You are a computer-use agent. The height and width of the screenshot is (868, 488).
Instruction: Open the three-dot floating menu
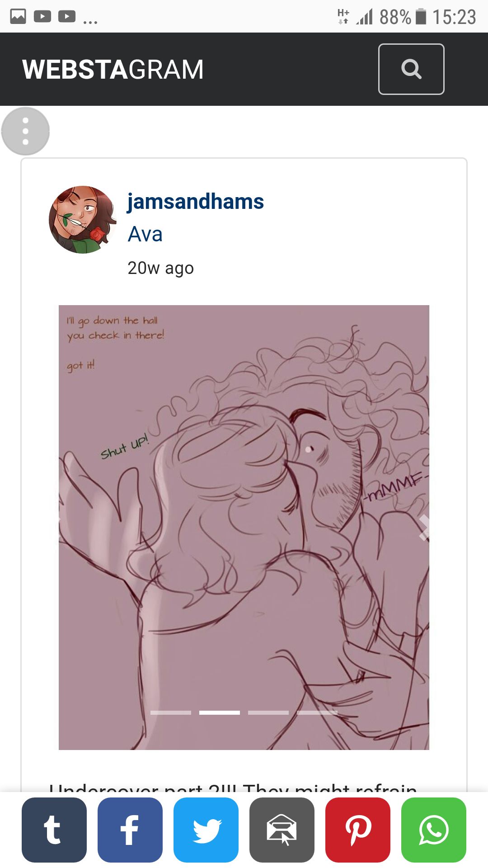(x=25, y=131)
